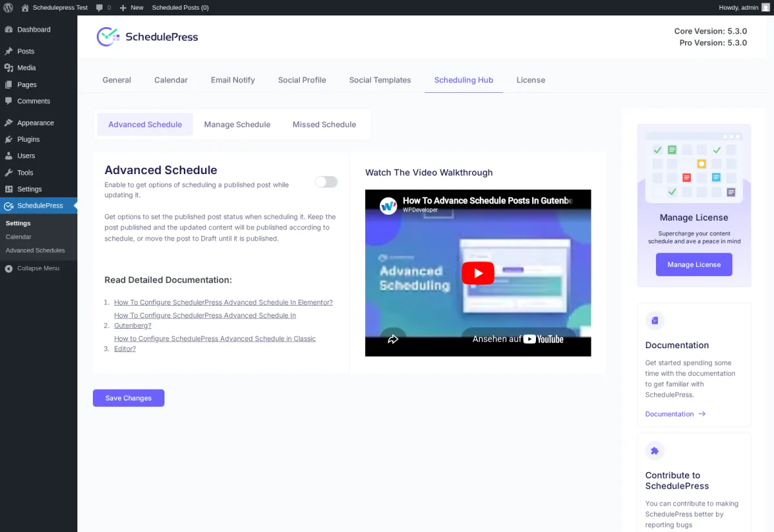Screen dimensions: 774x532
Task: Open the Classic Editor Advanced Schedule doc link
Action: [x=215, y=344]
